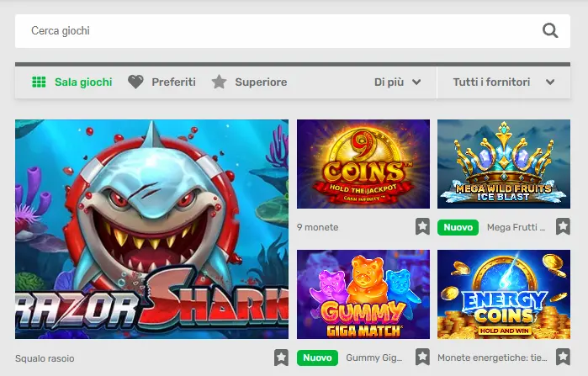Expand the Di più chevron arrow
Screen dimensions: 588x376
coord(416,82)
